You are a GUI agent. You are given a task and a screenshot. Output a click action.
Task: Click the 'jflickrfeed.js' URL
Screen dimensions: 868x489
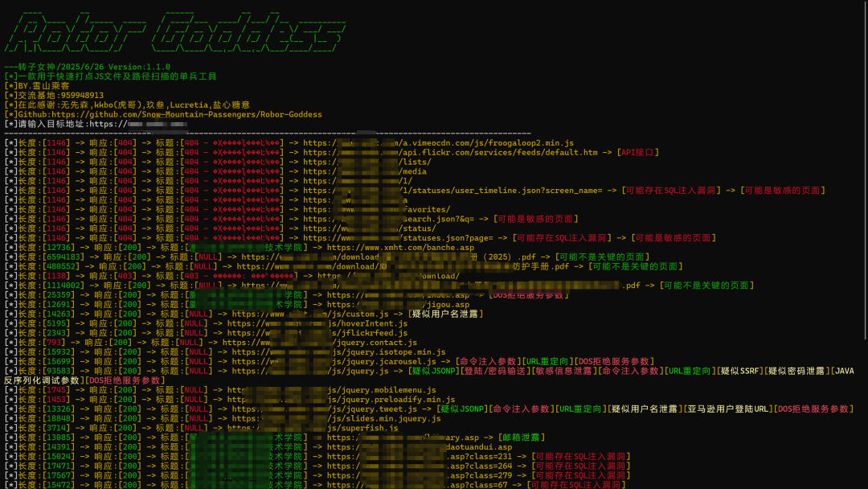click(317, 333)
